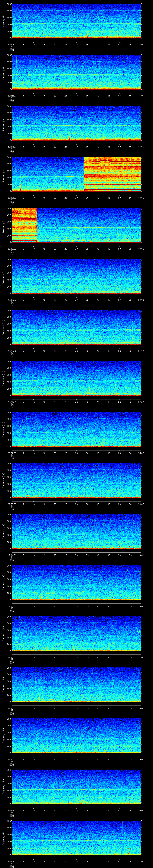The width and height of the screenshot is (153, 868).
Task: Click the axis end label 28:00
Action: pos(141,708)
